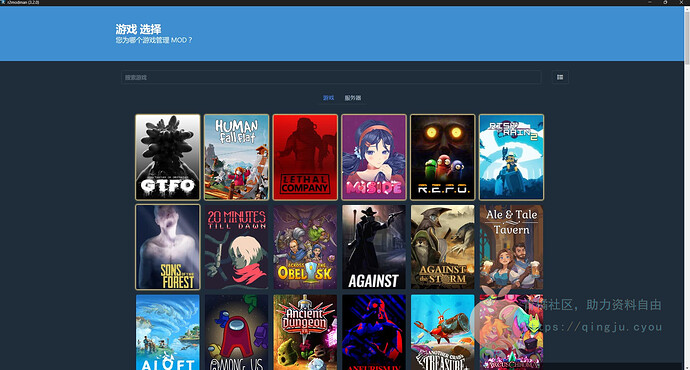Switch to the 服务器 tab
The height and width of the screenshot is (370, 690).
click(x=352, y=98)
